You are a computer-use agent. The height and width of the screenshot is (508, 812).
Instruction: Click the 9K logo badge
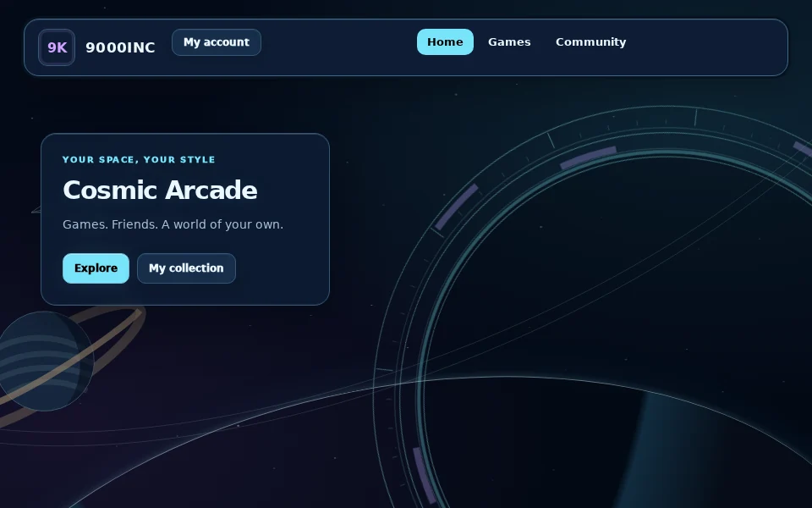coord(57,47)
